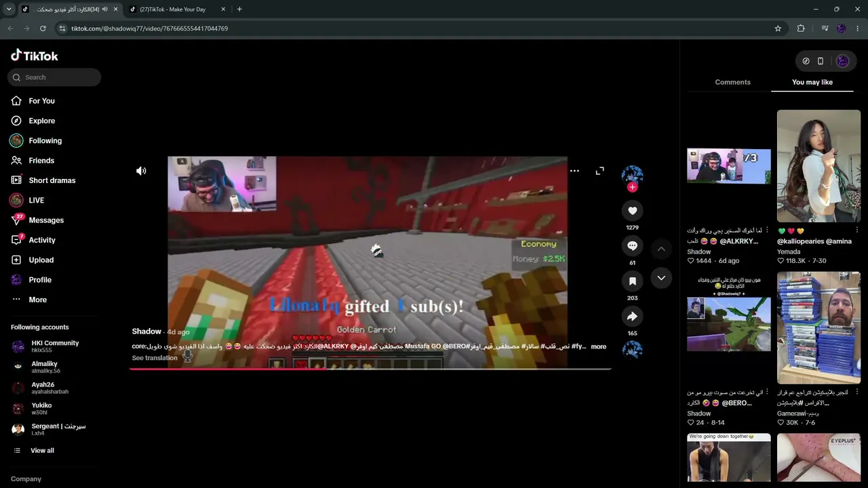Open Ayah26 followed account
The image size is (868, 488).
[x=49, y=388]
